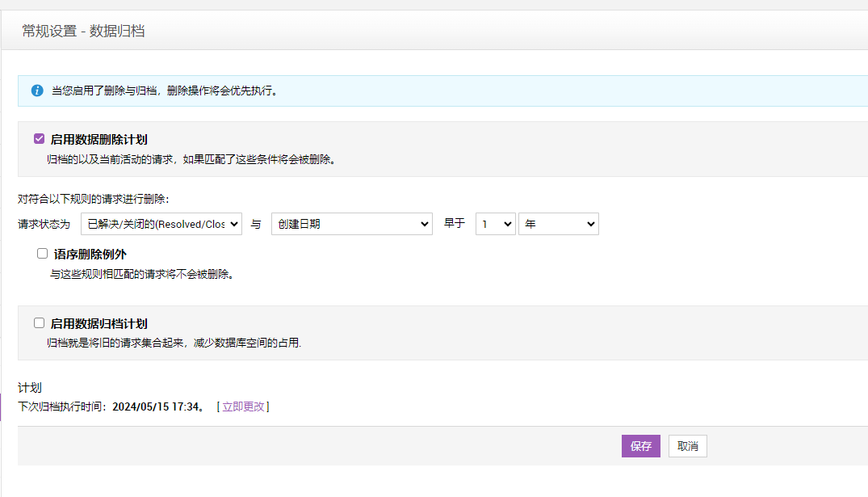
Task: Click the notice text about 删除操作将会优先执行
Action: 166,91
